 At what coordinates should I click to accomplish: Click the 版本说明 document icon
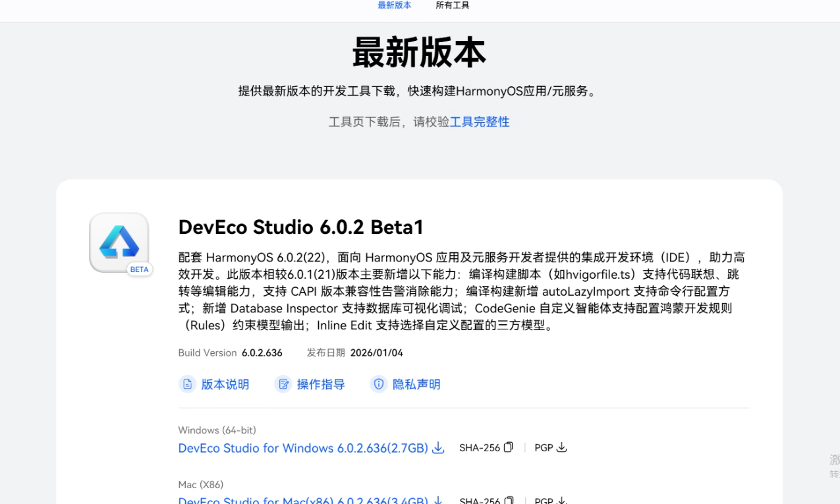[x=188, y=384]
